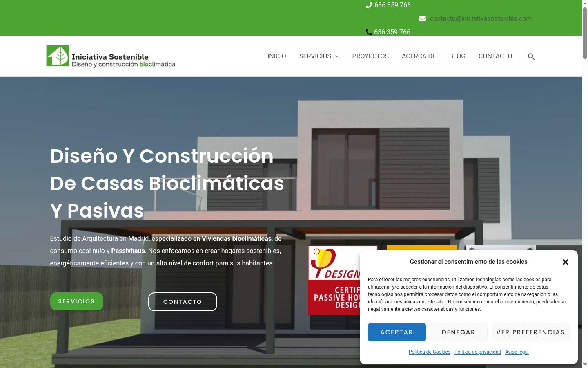Open the Política de Cookies link
Screen dimensions: 588x368
tap(430, 352)
